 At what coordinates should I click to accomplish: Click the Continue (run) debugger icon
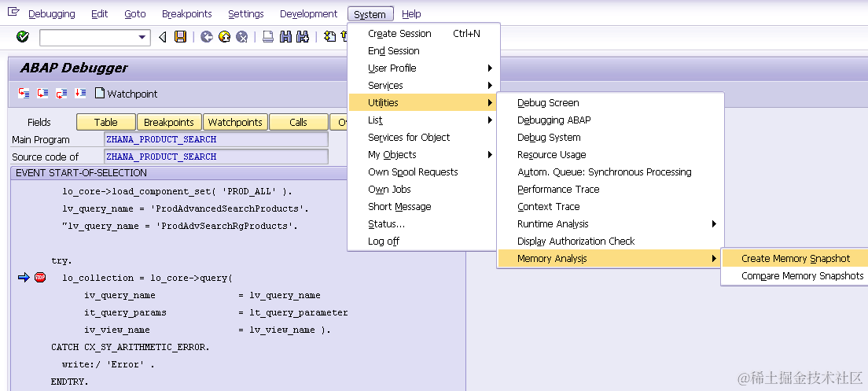tap(80, 93)
